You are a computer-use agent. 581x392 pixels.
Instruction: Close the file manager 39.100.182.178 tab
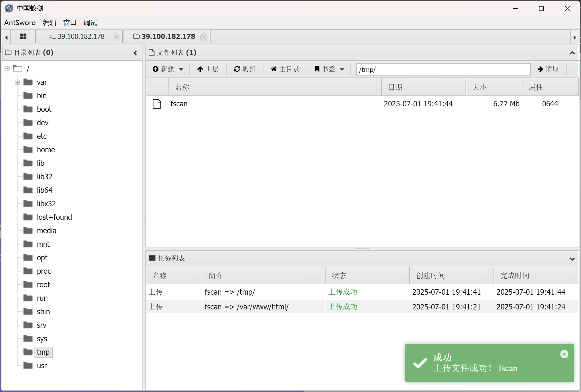pyautogui.click(x=203, y=37)
